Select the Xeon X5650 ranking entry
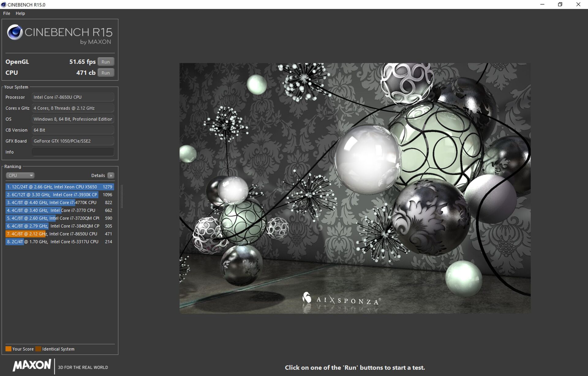This screenshot has width=588, height=376. tap(60, 187)
